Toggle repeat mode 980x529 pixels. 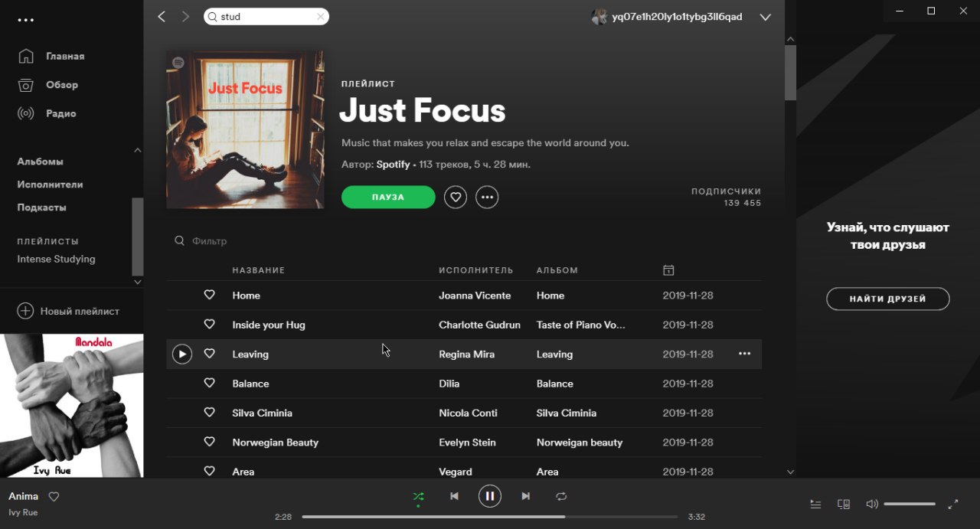pos(561,496)
